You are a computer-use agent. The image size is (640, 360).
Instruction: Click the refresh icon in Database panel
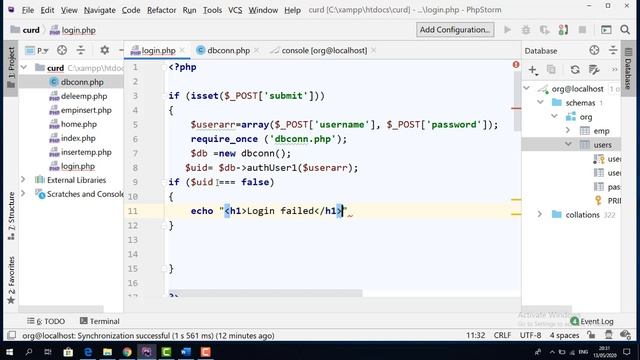575,70
